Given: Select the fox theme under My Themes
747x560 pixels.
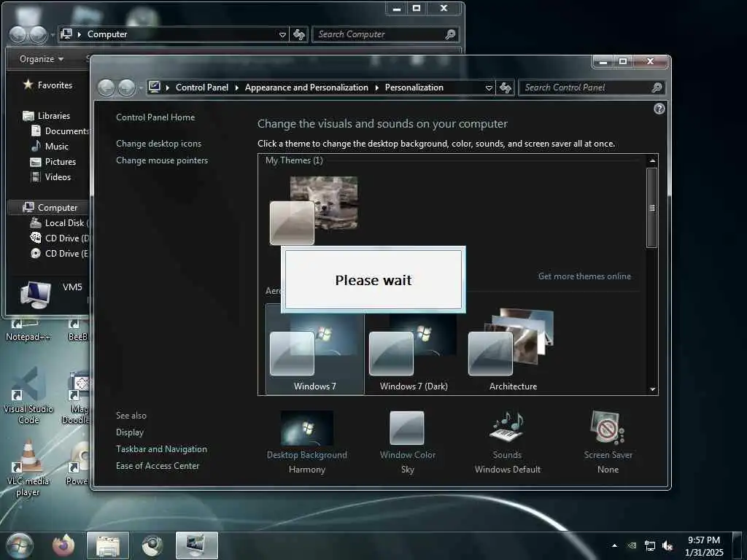Looking at the screenshot, I should (x=314, y=210).
